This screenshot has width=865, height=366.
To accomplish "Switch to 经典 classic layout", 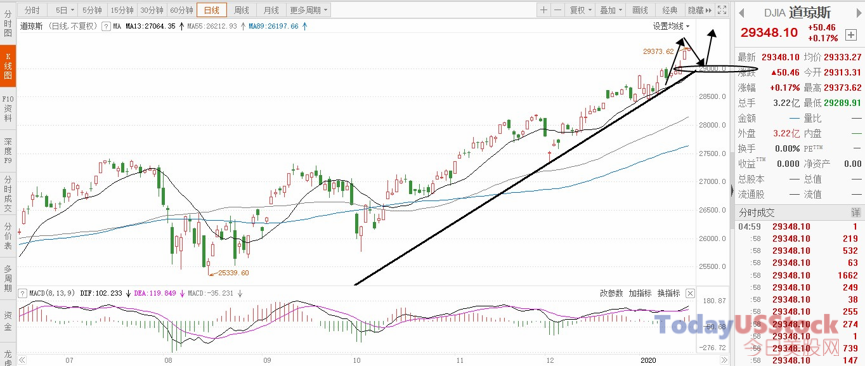I will (670, 10).
